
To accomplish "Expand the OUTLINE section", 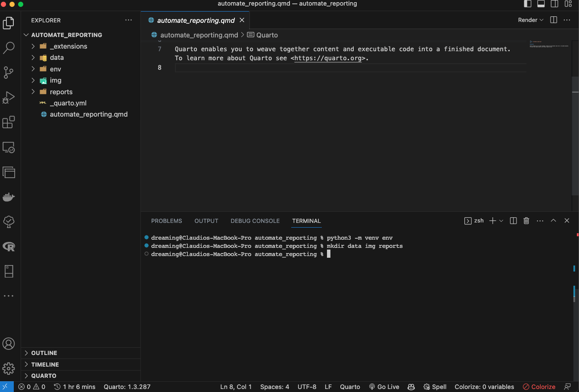I will coord(44,353).
